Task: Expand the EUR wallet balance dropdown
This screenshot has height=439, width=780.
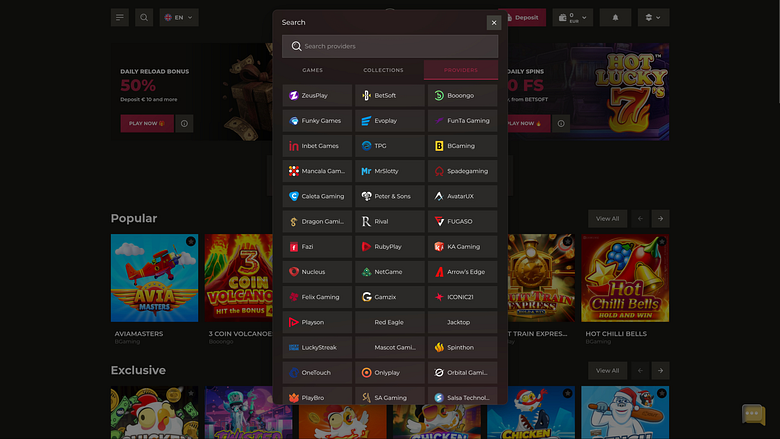Action: (573, 17)
